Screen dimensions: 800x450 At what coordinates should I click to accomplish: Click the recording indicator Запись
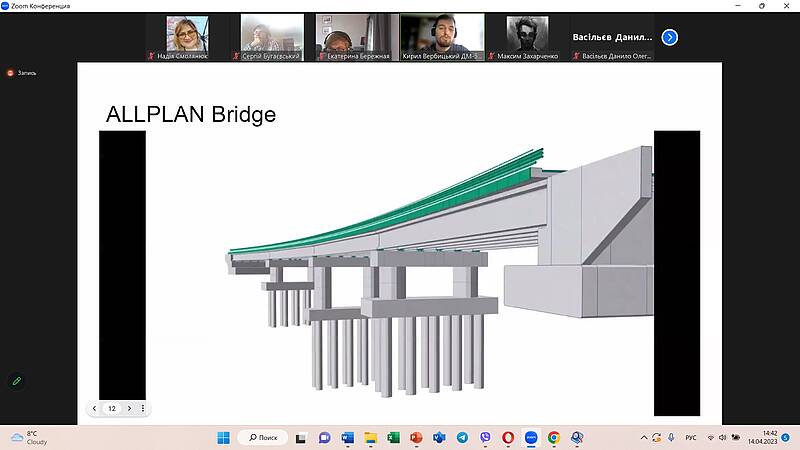tap(21, 73)
